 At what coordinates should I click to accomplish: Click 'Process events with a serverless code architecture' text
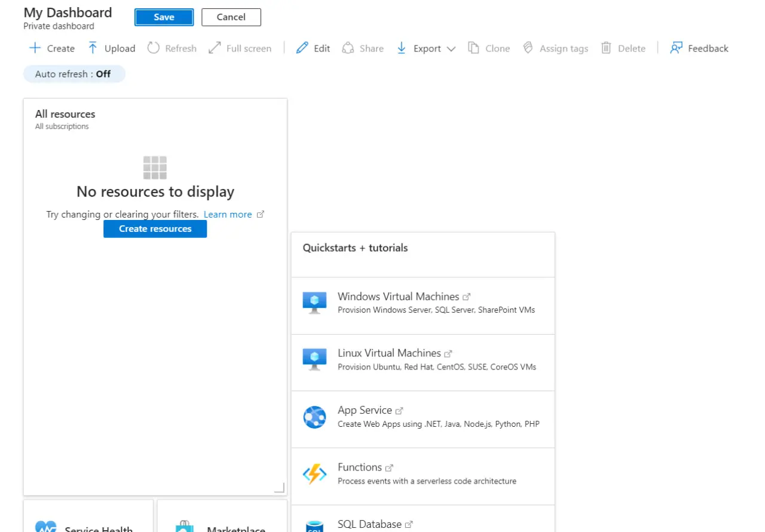click(427, 481)
